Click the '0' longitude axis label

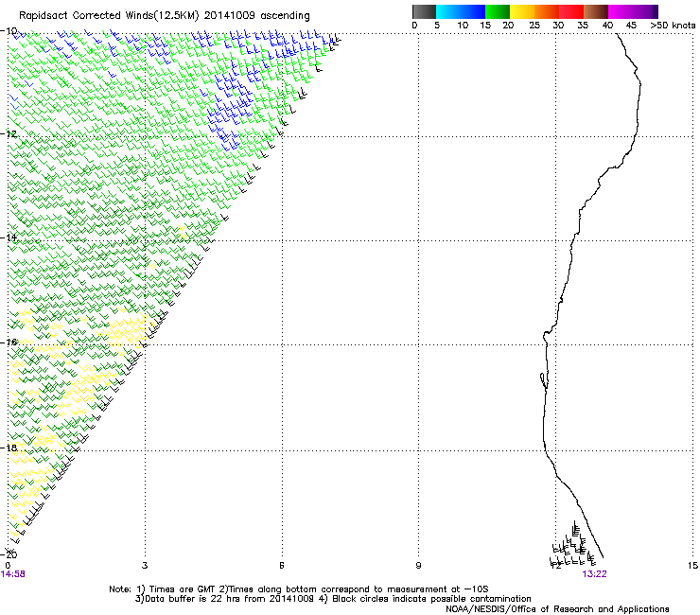point(8,566)
